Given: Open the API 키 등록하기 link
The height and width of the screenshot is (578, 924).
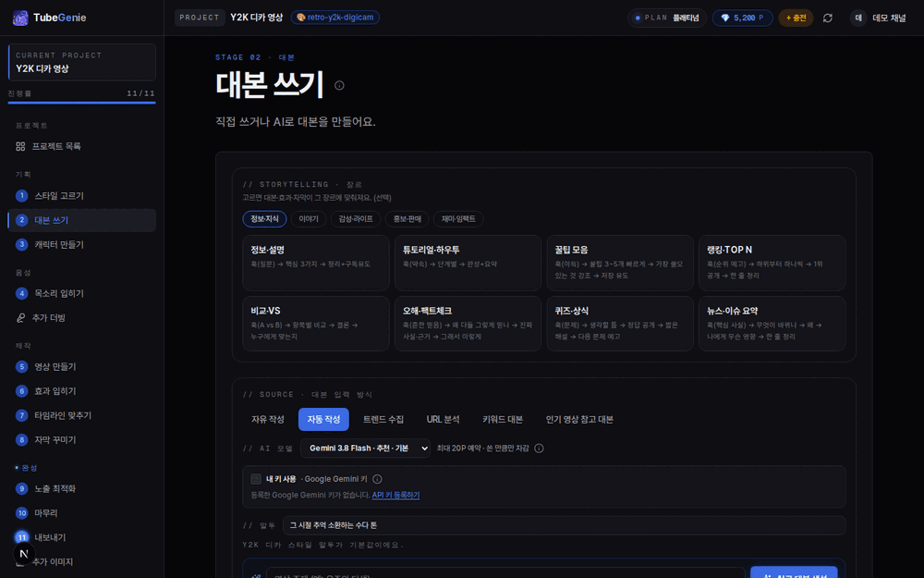Looking at the screenshot, I should 396,496.
